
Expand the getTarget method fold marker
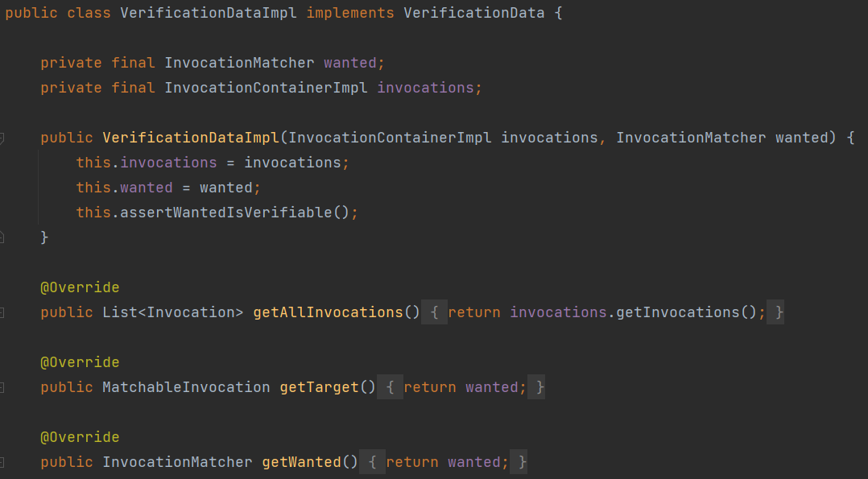pyautogui.click(x=2, y=387)
